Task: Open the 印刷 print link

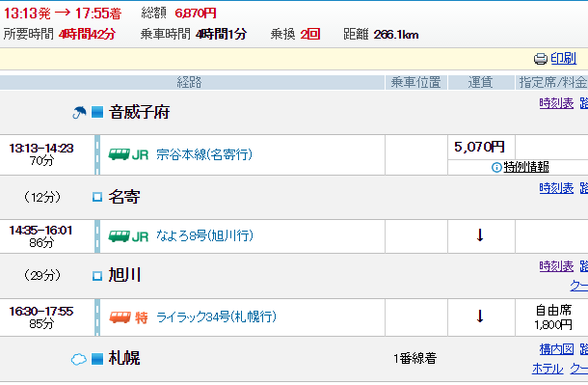Action: (563, 59)
